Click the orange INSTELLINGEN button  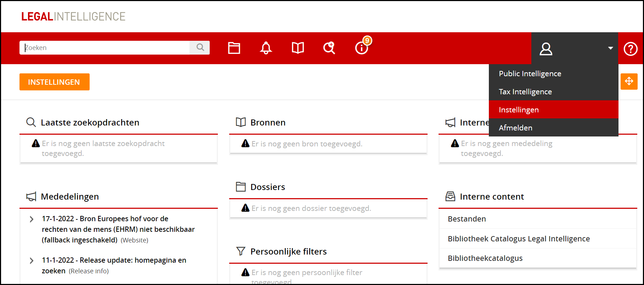coord(54,82)
